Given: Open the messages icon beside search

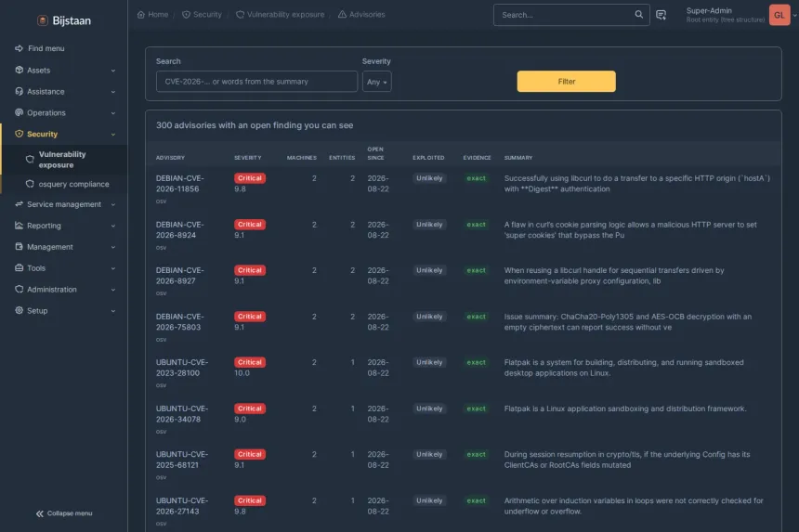Looking at the screenshot, I should coord(661,15).
